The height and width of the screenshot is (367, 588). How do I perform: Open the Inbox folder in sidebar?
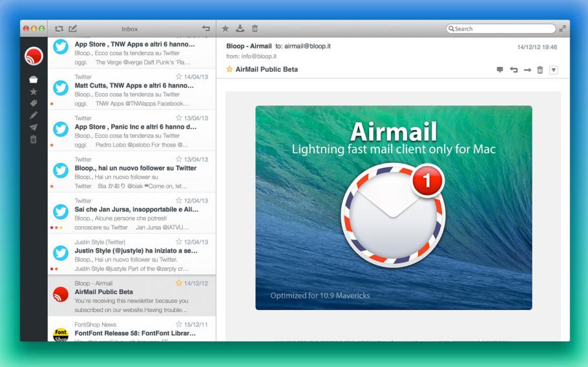click(34, 80)
